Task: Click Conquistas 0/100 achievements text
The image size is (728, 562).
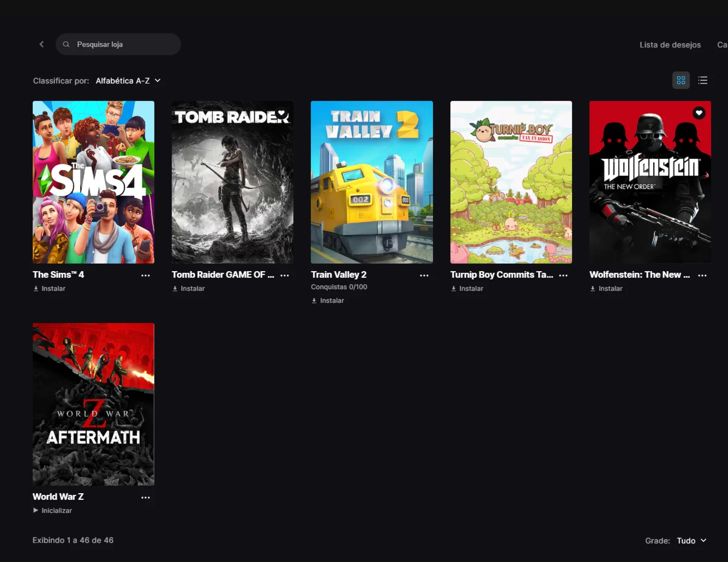Action: (x=339, y=287)
